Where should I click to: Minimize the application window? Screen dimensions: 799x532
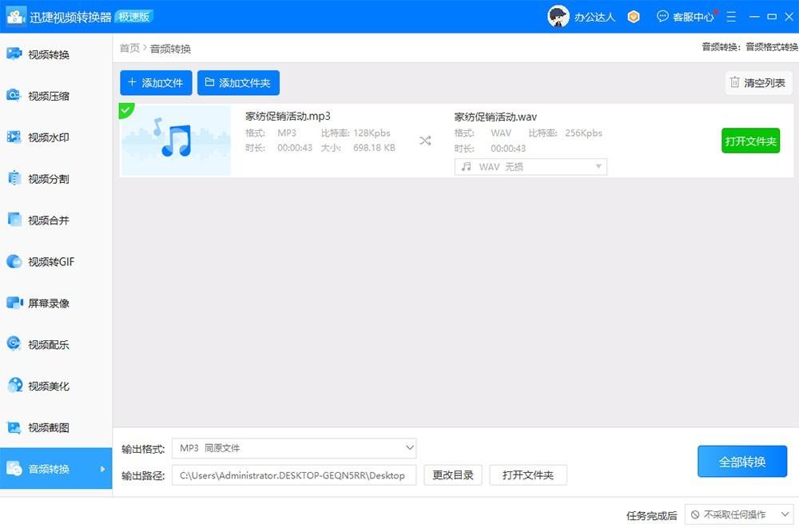(x=755, y=17)
